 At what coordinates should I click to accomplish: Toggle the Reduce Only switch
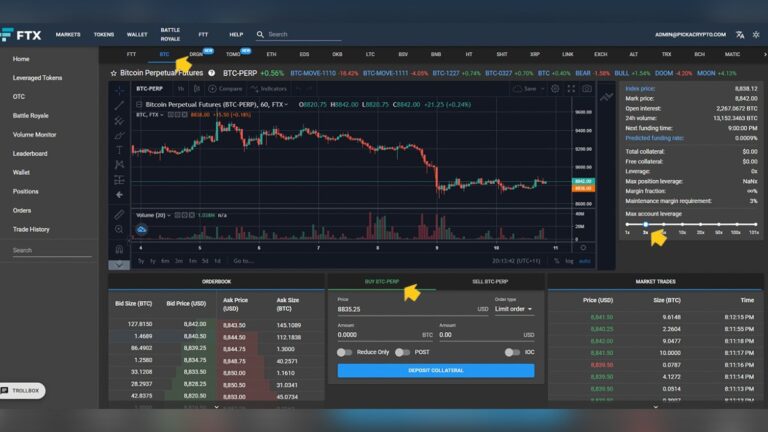344,352
